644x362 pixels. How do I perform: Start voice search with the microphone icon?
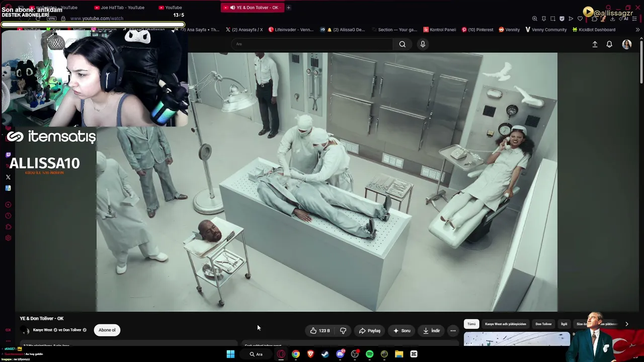click(423, 44)
